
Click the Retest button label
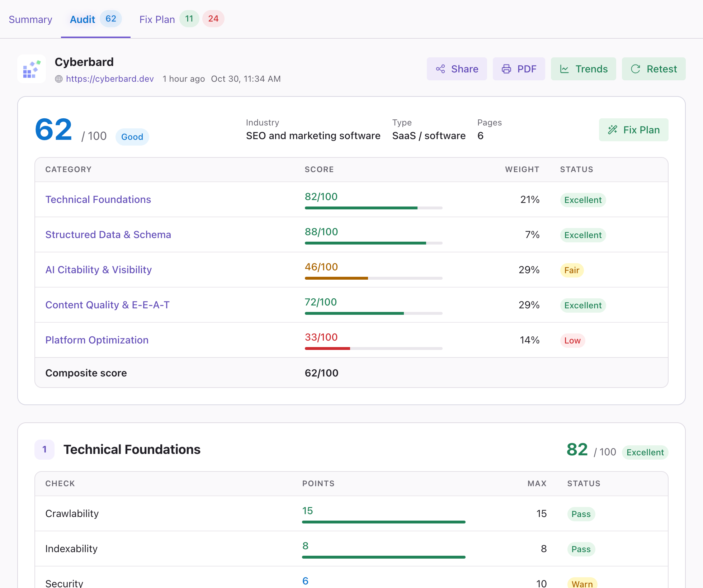[662, 69]
